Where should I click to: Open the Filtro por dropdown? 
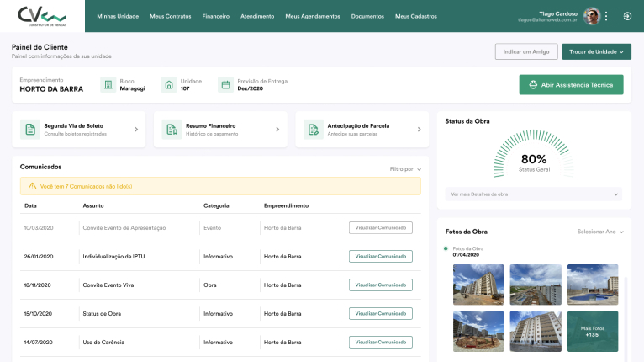point(405,169)
